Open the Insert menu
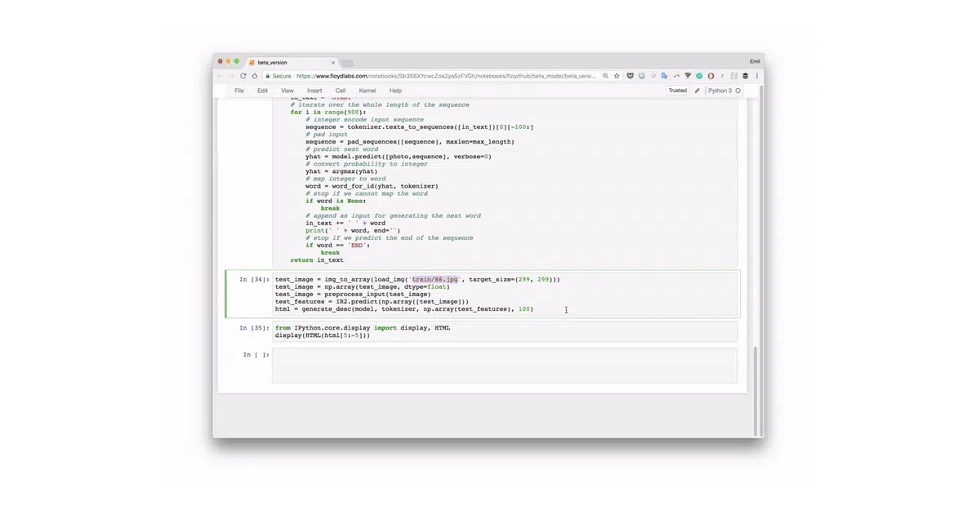This screenshot has width=980, height=514. 314,91
